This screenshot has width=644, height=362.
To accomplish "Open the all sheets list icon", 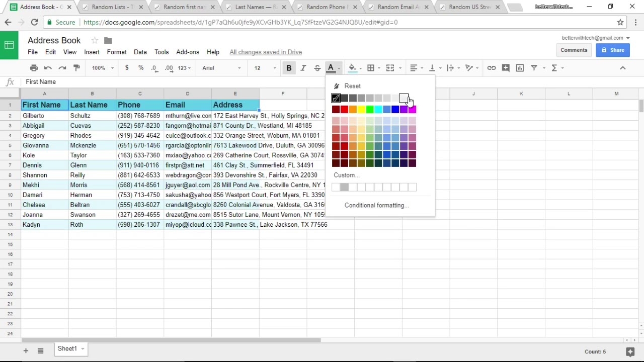I will (40, 350).
